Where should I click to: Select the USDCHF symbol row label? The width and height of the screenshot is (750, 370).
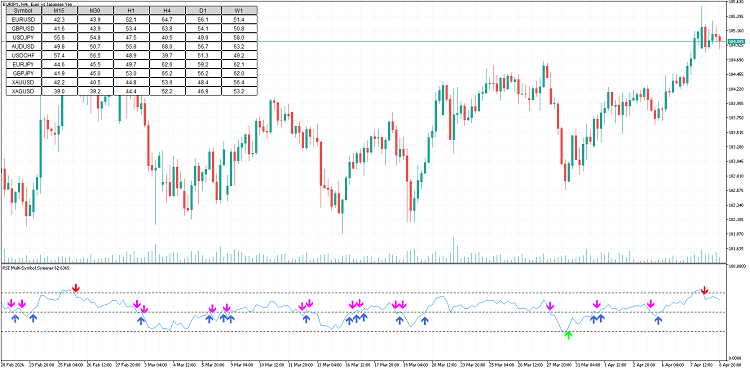pos(24,55)
